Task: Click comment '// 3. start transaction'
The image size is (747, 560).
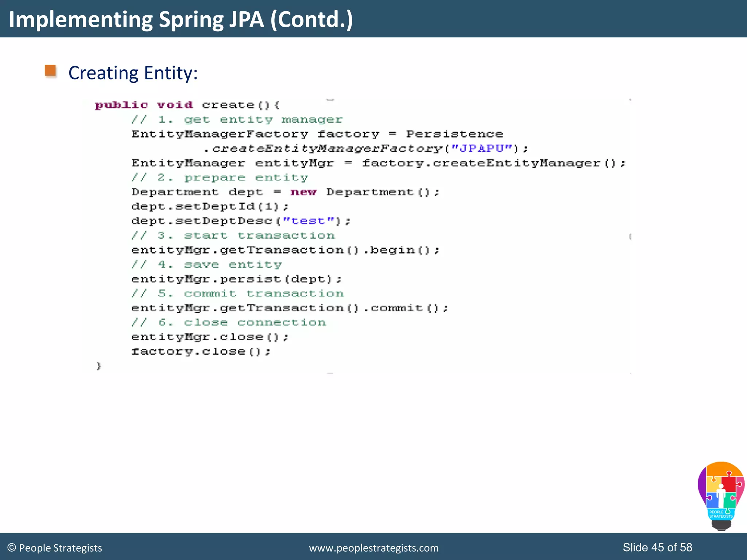Action: (233, 236)
